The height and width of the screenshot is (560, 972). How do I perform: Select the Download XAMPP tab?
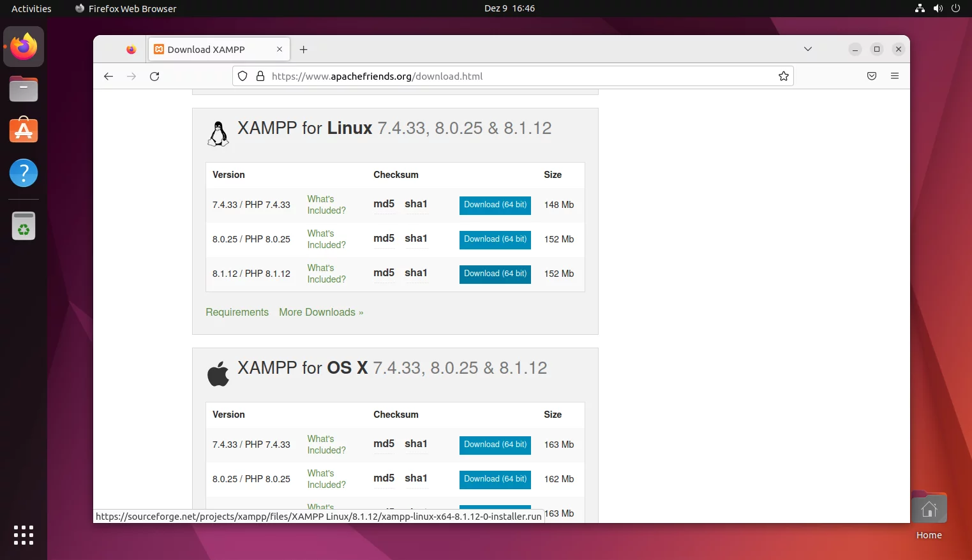coord(219,50)
